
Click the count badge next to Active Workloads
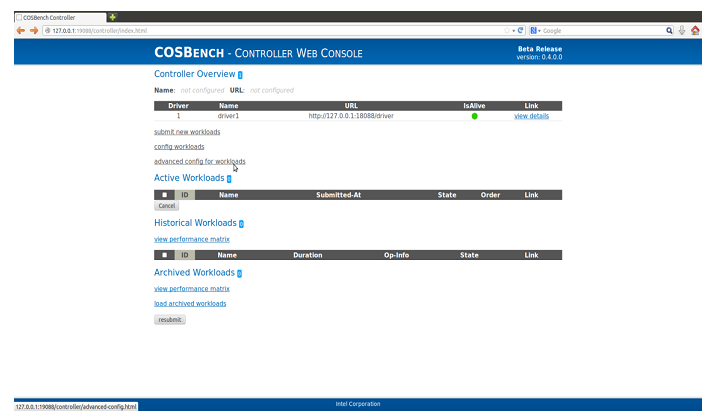tap(229, 179)
